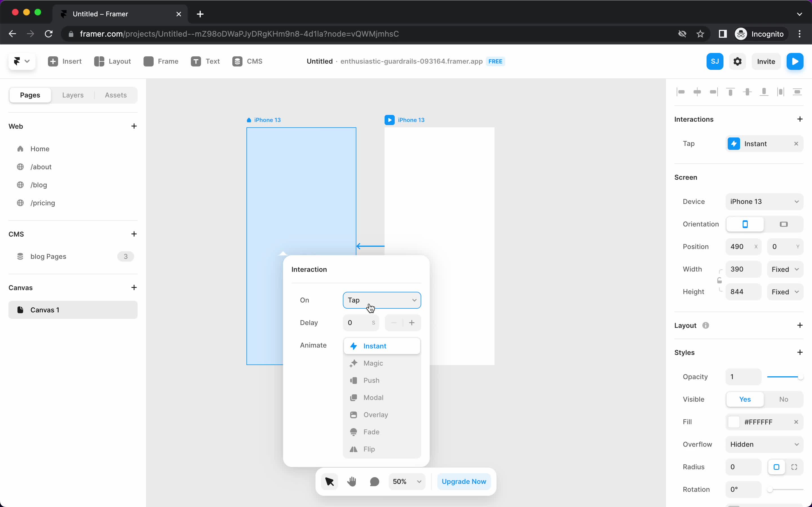Click the Fill color swatch #FFFFFF
This screenshot has width=812, height=507.
point(733,422)
